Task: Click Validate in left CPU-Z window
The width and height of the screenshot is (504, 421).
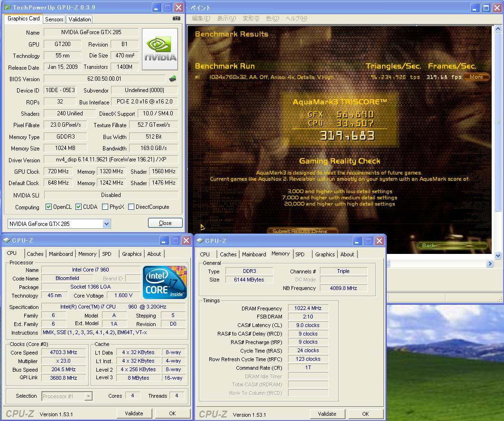Action: coord(134,413)
